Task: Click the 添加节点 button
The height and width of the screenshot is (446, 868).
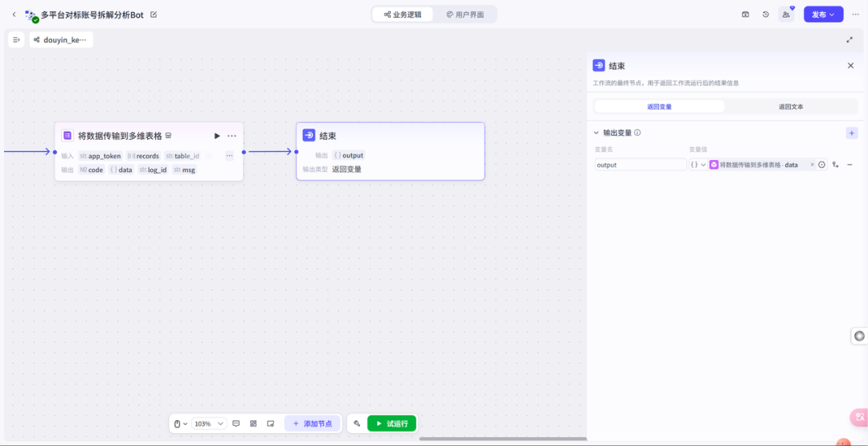Action: click(313, 423)
